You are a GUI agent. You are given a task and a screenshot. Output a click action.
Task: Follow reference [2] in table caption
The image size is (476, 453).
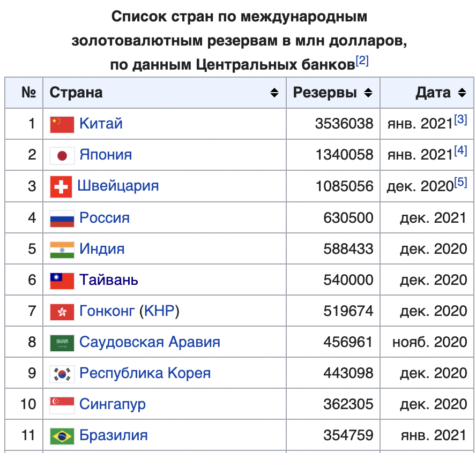pyautogui.click(x=362, y=61)
